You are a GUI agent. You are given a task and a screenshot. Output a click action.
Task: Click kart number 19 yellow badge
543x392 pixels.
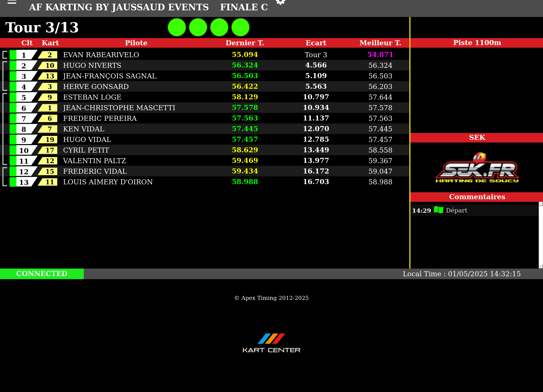pyautogui.click(x=49, y=140)
